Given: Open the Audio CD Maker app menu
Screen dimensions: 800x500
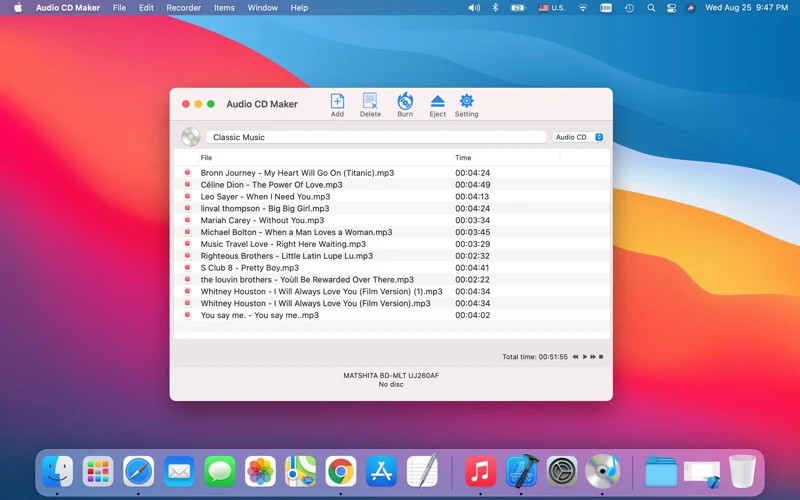Looking at the screenshot, I should [68, 8].
